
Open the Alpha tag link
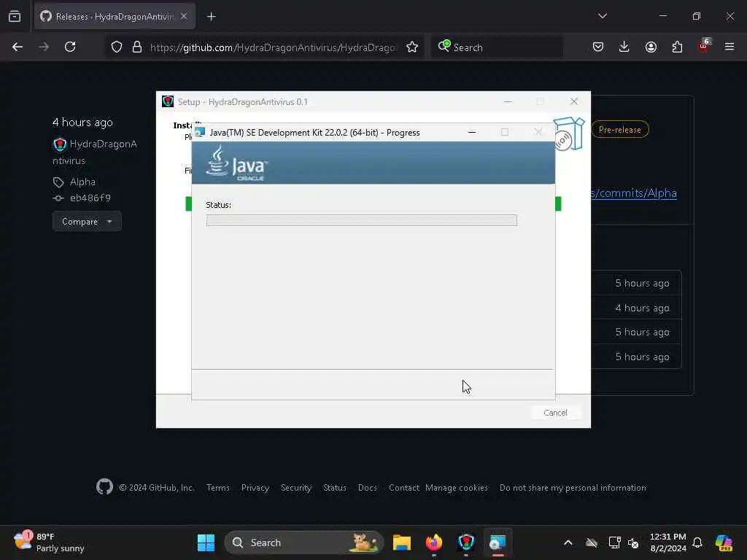[82, 182]
